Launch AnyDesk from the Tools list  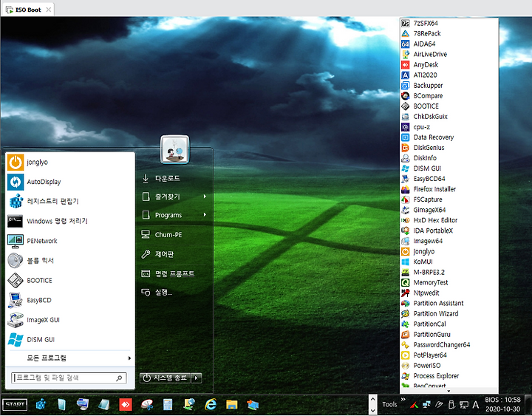point(449,65)
